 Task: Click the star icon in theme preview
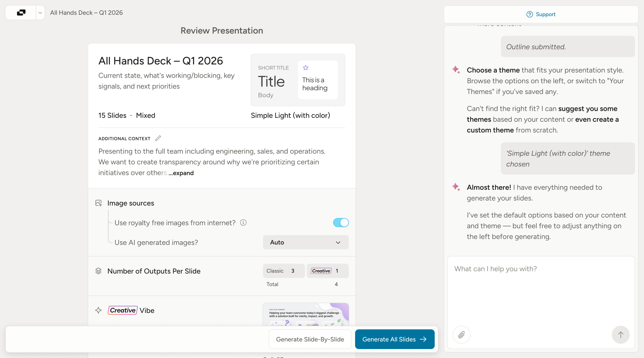click(x=305, y=68)
